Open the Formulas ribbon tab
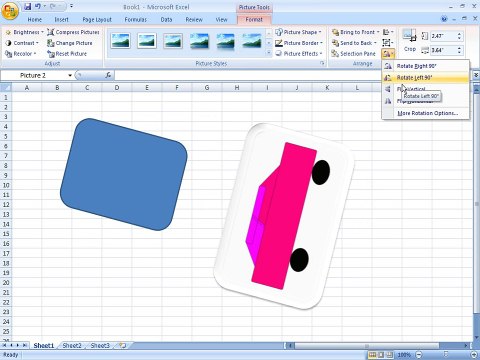480x360 pixels. click(x=136, y=20)
